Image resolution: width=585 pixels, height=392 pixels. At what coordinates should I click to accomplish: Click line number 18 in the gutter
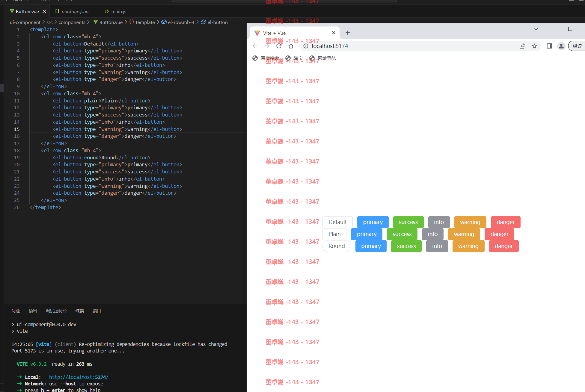click(x=17, y=150)
